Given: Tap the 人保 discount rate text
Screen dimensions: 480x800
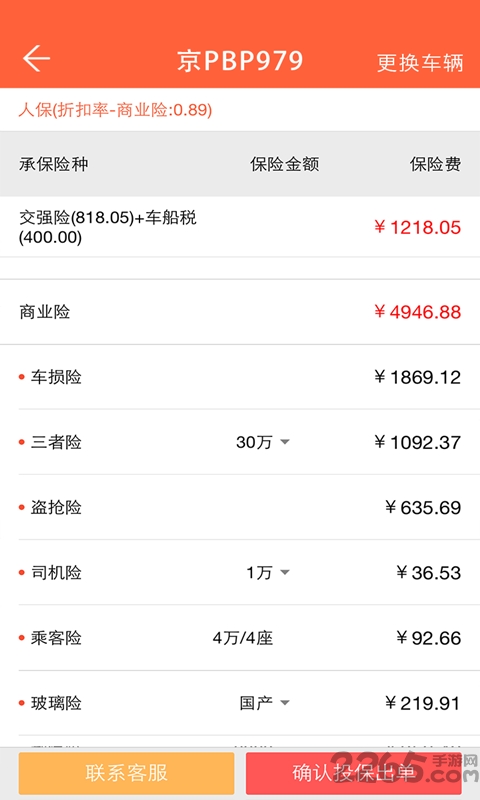Looking at the screenshot, I should 115,110.
